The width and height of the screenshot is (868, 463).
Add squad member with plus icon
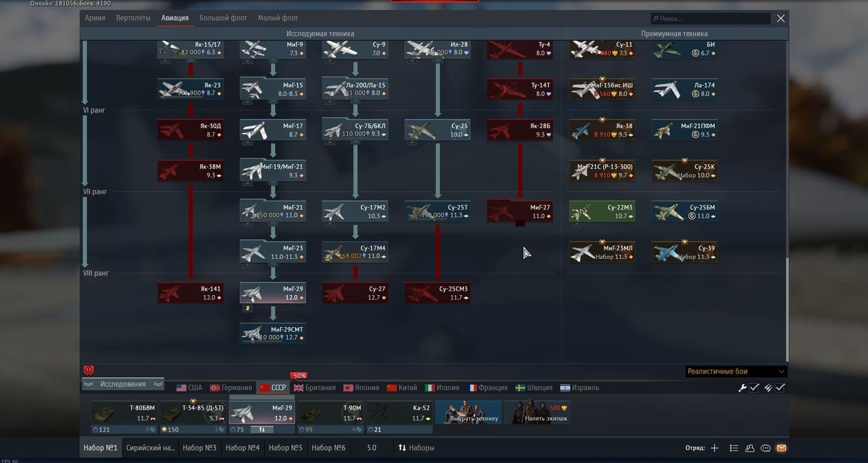[x=715, y=448]
